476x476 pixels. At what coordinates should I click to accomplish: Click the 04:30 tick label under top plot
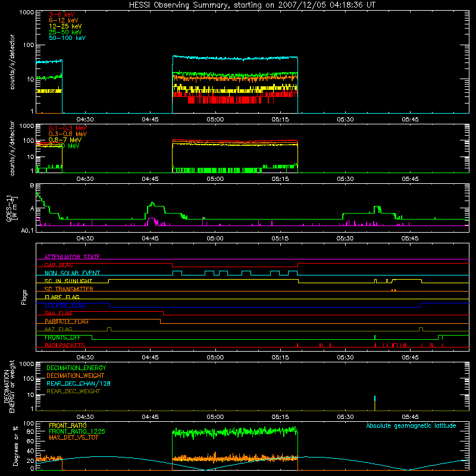[x=85, y=120]
